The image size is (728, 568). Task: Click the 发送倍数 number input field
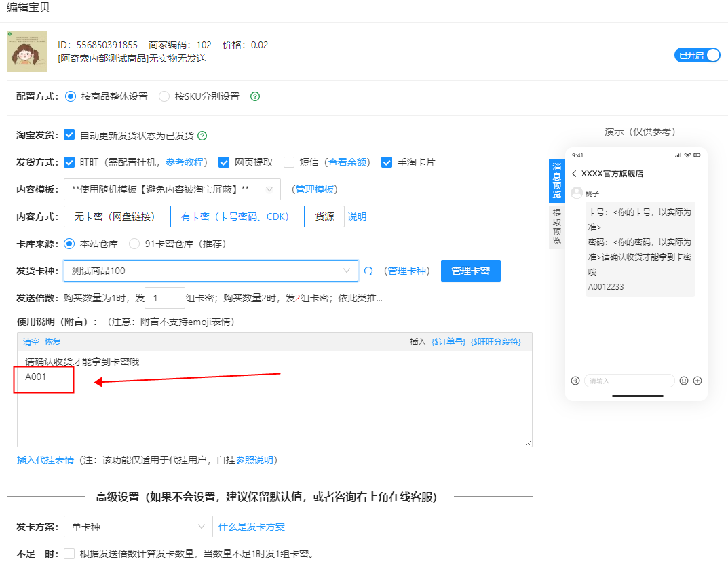point(165,298)
